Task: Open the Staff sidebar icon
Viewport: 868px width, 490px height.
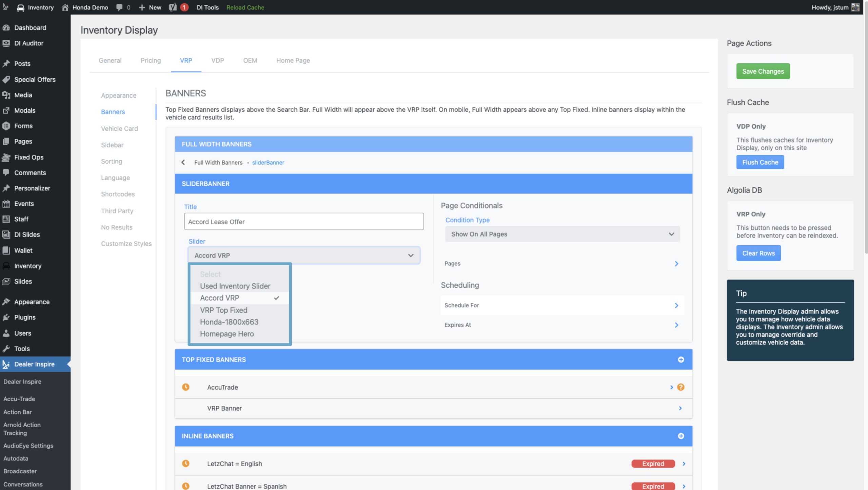Action: (6, 219)
